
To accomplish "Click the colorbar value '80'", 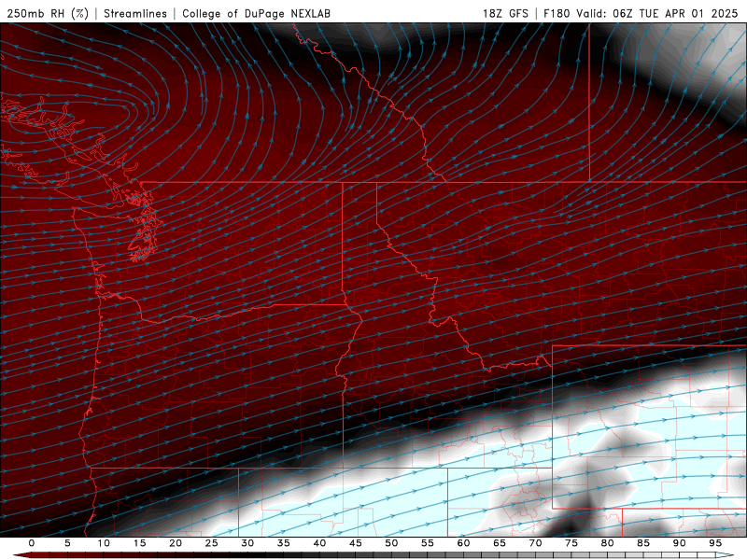I will coord(607,543).
